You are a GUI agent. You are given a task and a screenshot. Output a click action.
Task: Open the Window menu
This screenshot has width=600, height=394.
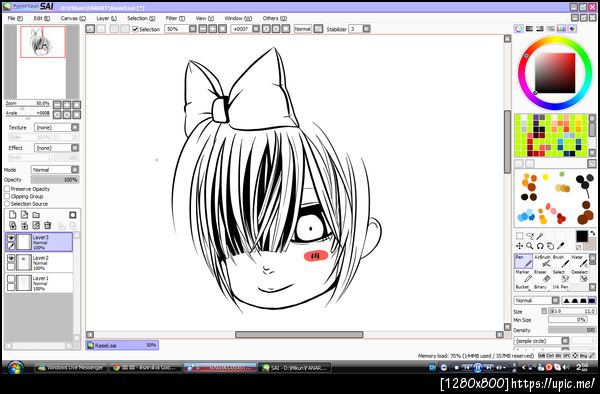coord(238,18)
